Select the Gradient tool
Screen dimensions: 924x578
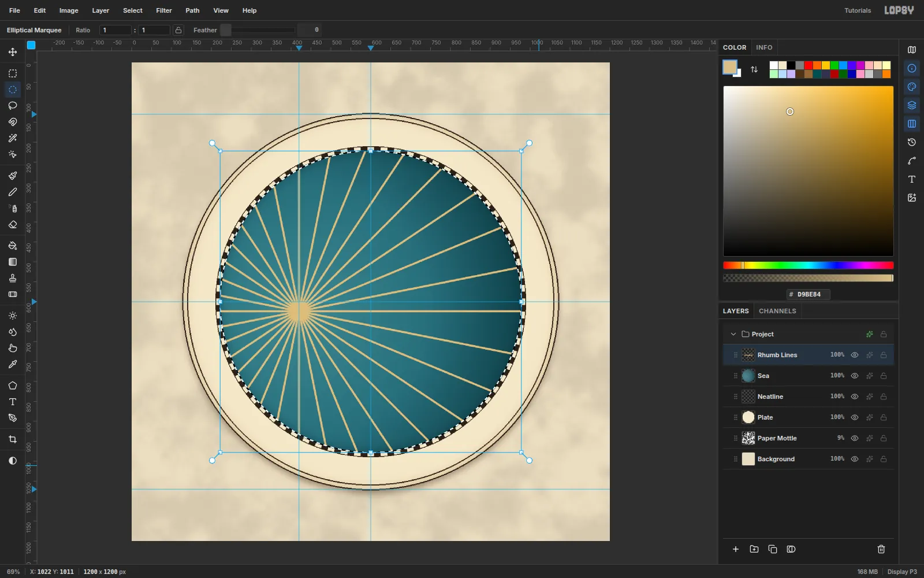click(13, 262)
